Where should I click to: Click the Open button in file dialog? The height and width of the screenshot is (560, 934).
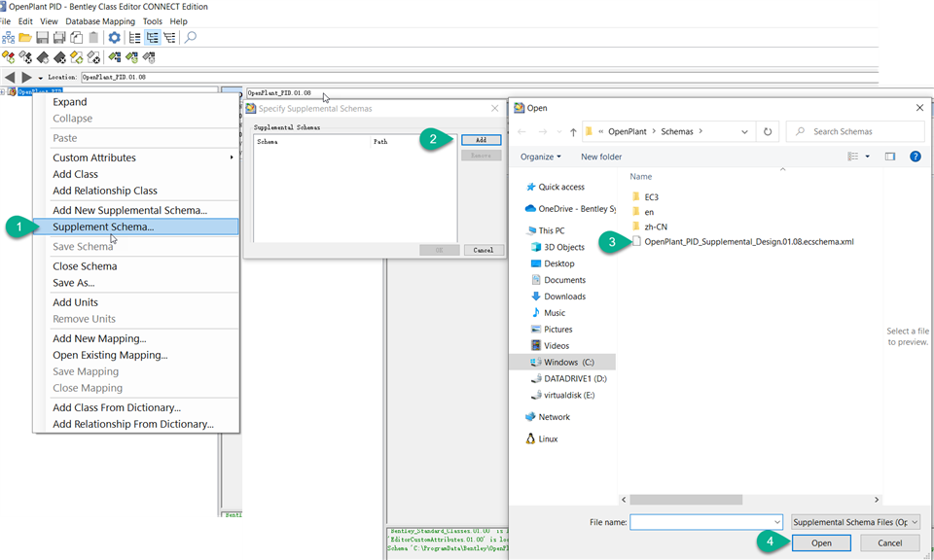(821, 543)
